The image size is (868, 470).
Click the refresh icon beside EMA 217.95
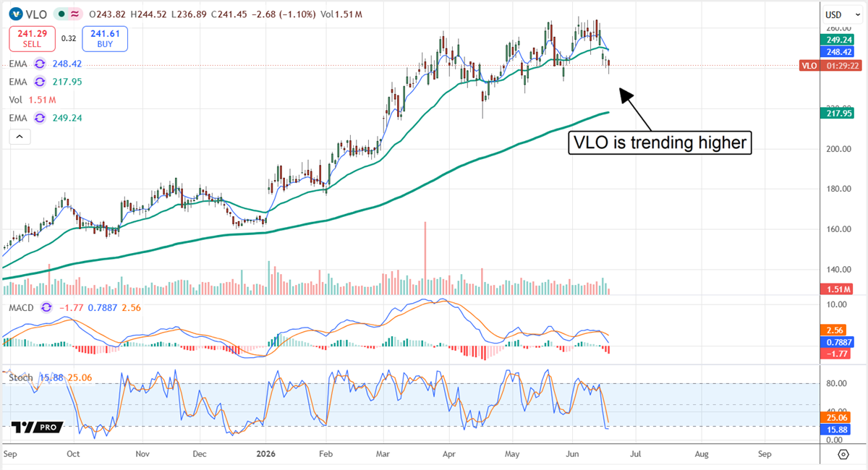pyautogui.click(x=40, y=82)
